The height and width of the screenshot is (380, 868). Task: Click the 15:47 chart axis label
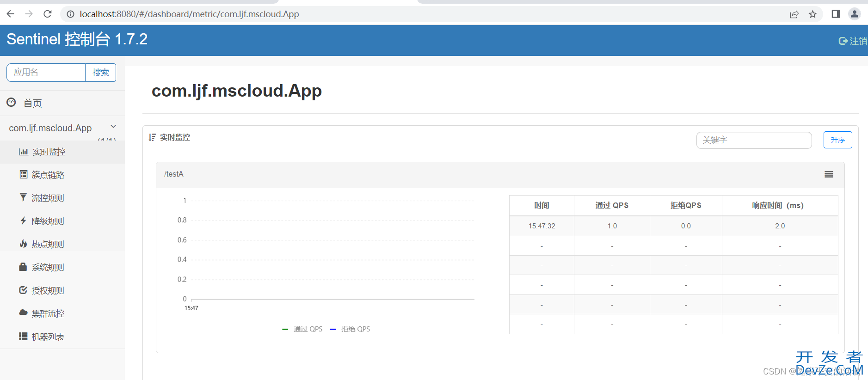pos(191,308)
